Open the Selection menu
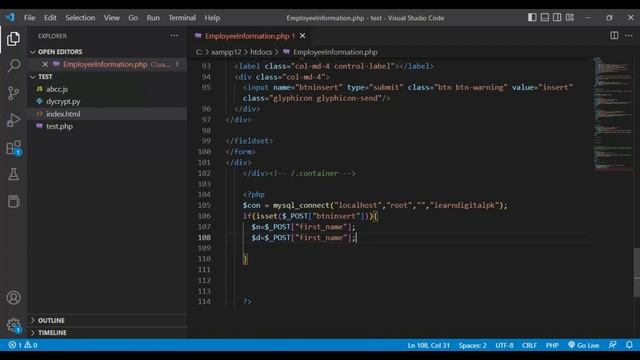This screenshot has width=640, height=360. (80, 18)
